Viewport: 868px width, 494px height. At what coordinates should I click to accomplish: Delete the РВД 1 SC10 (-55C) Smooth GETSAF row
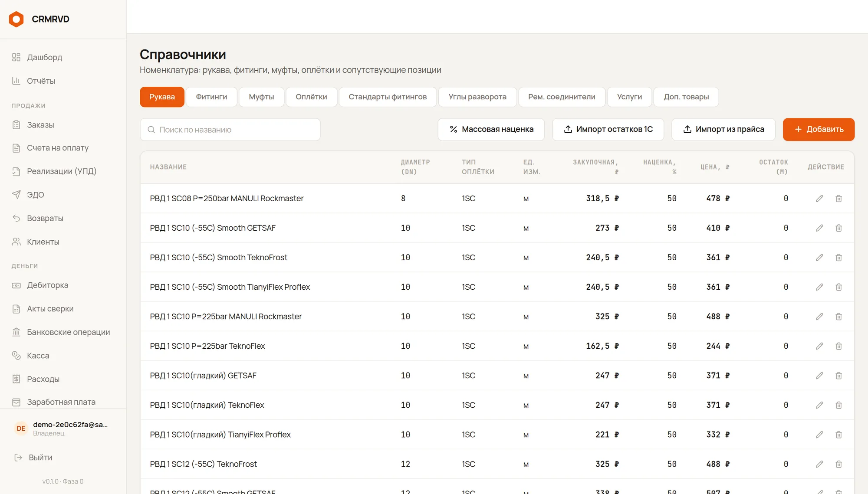point(838,228)
